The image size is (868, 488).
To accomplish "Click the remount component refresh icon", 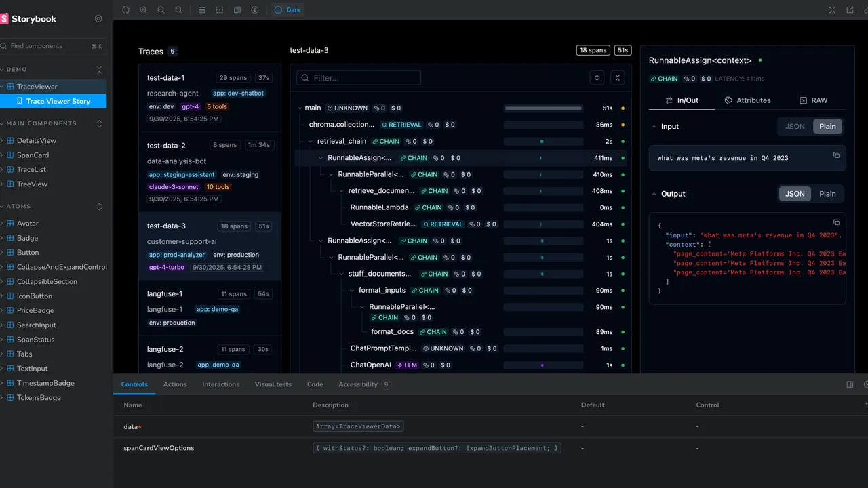I will 125,10.
